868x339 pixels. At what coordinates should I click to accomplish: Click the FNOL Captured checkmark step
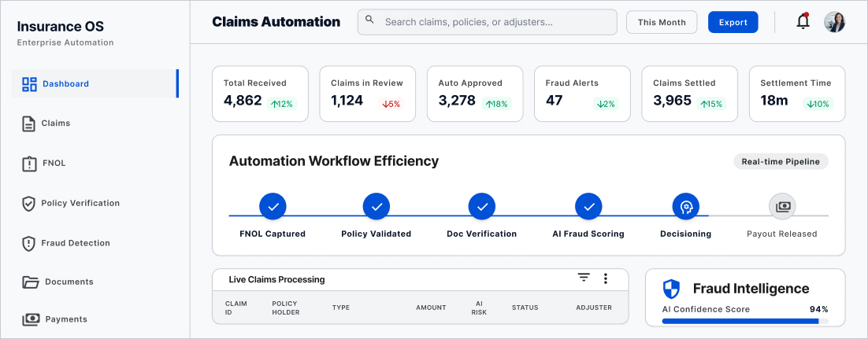pos(273,207)
